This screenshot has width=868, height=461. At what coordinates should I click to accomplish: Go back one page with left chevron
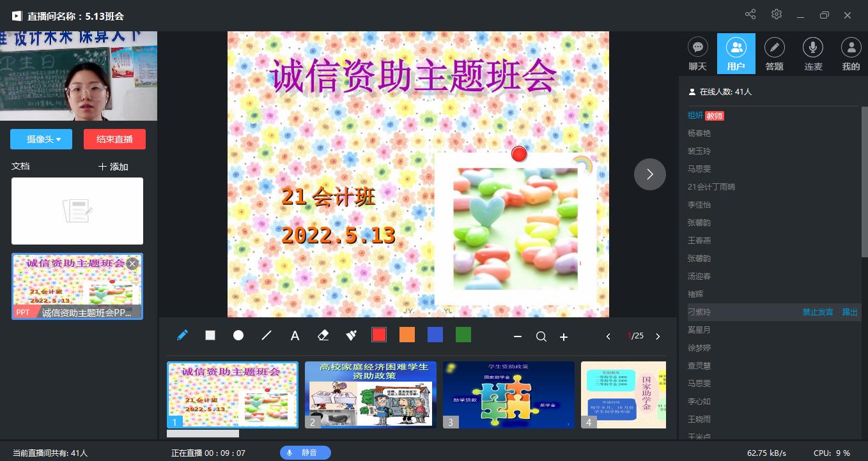click(608, 336)
